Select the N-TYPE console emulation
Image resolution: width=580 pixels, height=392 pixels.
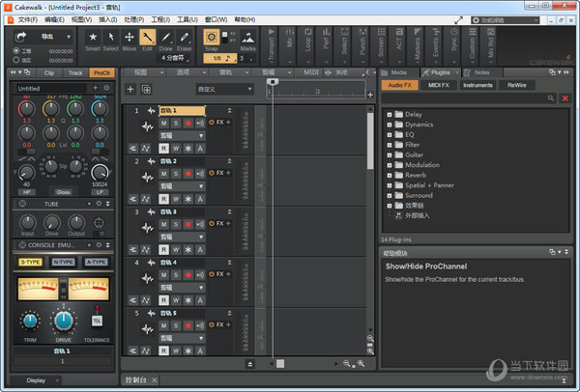pos(63,262)
